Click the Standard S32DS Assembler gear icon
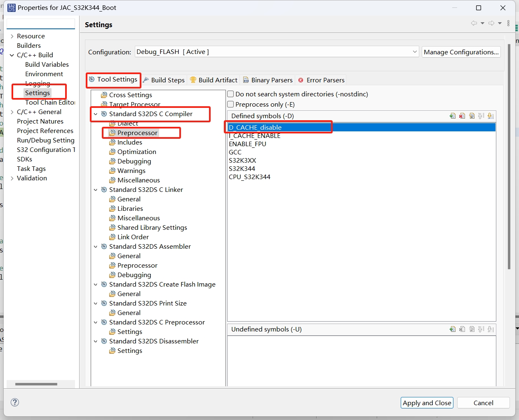 pyautogui.click(x=104, y=247)
